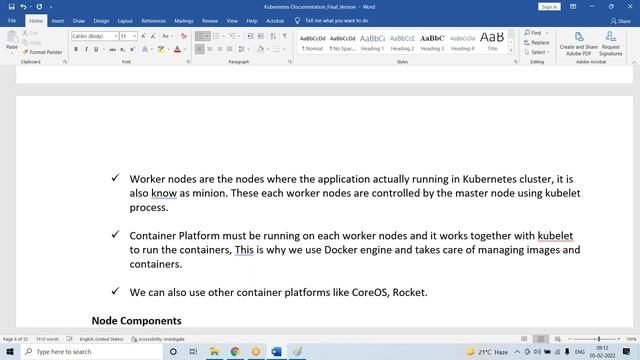Switch to the Layout tab
The height and width of the screenshot is (360, 640).
(x=125, y=20)
